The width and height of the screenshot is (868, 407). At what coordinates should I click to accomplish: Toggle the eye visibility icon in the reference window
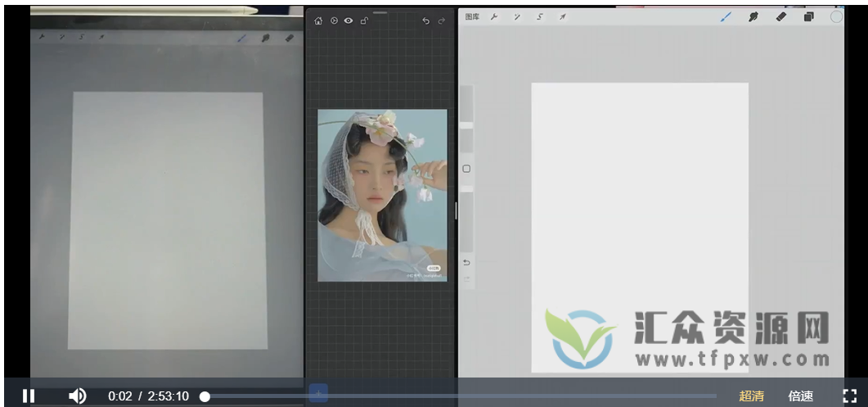pyautogui.click(x=349, y=21)
